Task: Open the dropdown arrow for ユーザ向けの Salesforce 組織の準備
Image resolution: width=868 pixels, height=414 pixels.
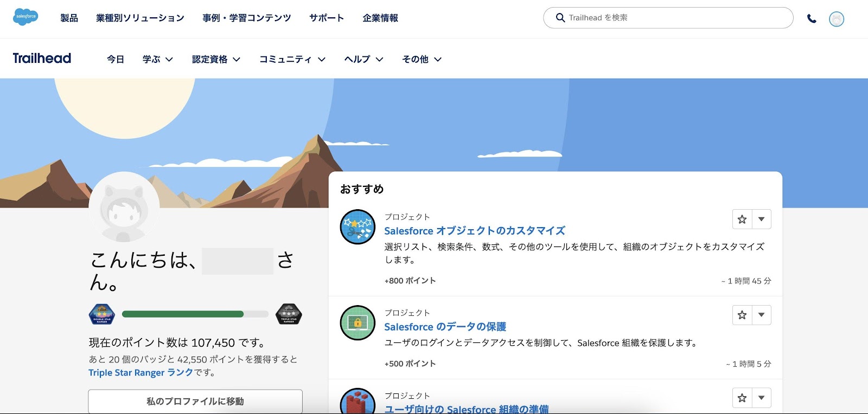Action: [x=762, y=398]
